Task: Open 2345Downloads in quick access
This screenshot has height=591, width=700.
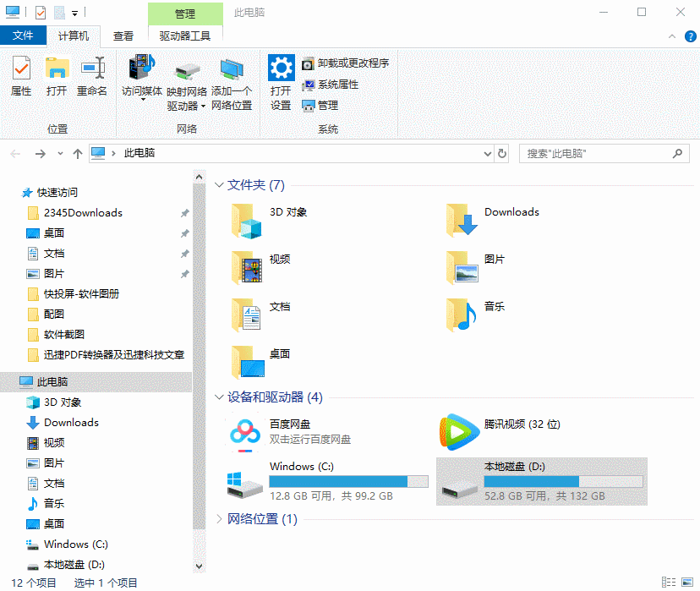Action: pyautogui.click(x=83, y=213)
